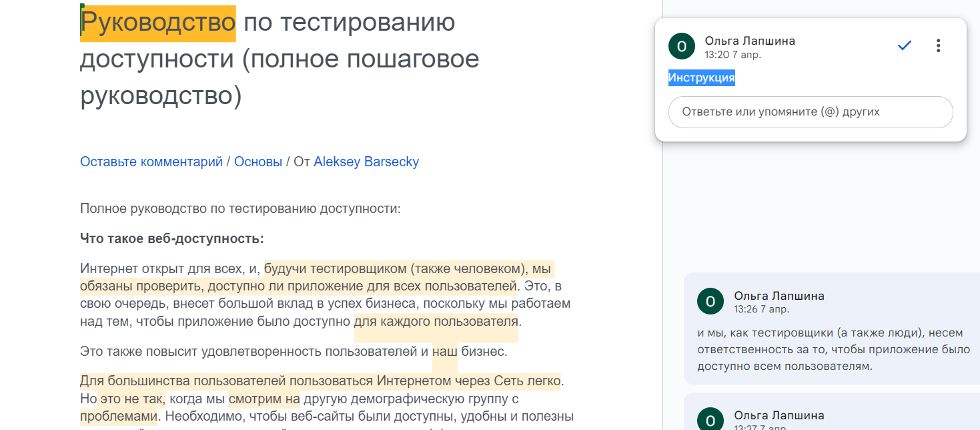
Task: Click the highlighted title word "Руководство"
Action: click(x=158, y=23)
